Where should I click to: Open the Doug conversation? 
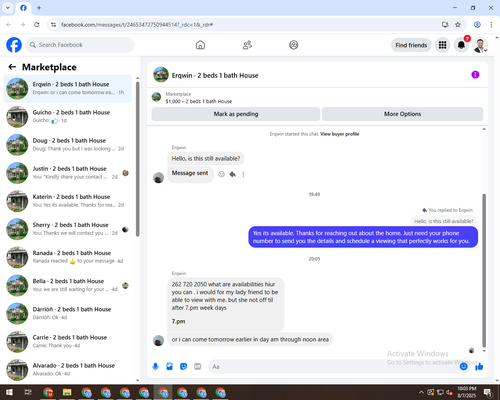pos(67,145)
